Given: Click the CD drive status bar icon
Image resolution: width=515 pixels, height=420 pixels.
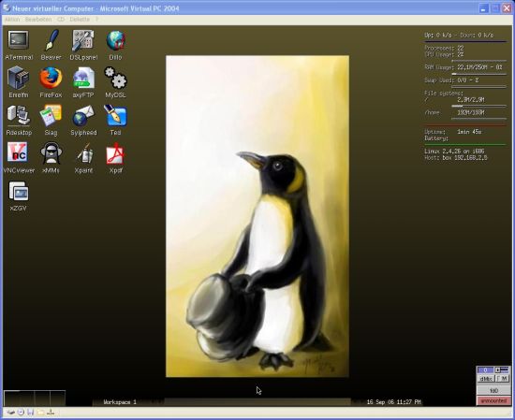Looking at the screenshot, I should [21, 413].
